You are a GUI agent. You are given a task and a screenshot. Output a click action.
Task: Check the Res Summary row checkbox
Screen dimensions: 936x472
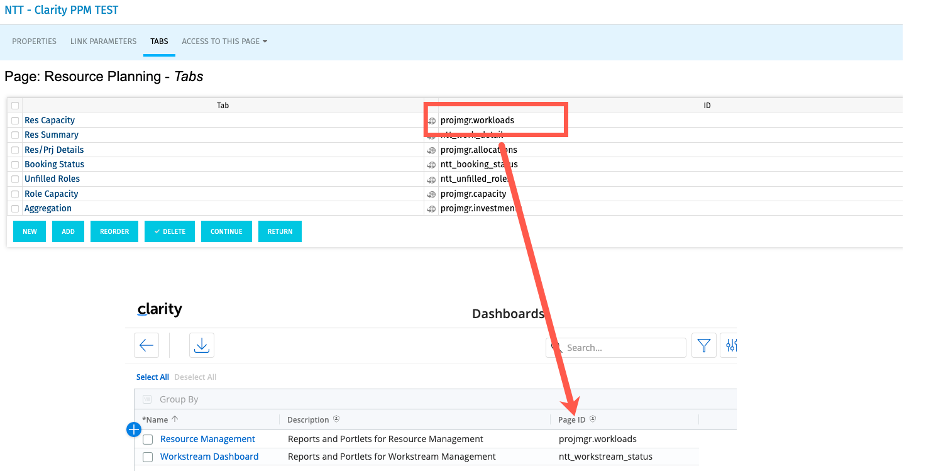(16, 135)
